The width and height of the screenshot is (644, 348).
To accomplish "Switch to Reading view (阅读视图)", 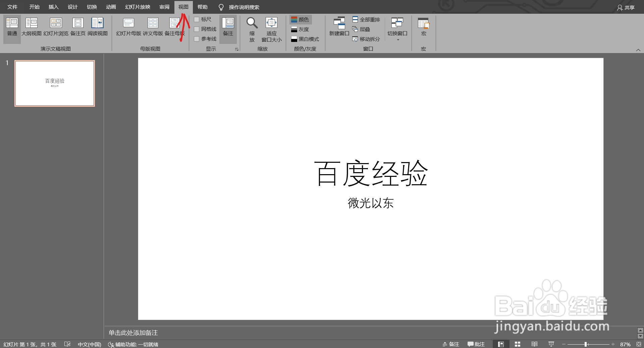I will (x=98, y=27).
